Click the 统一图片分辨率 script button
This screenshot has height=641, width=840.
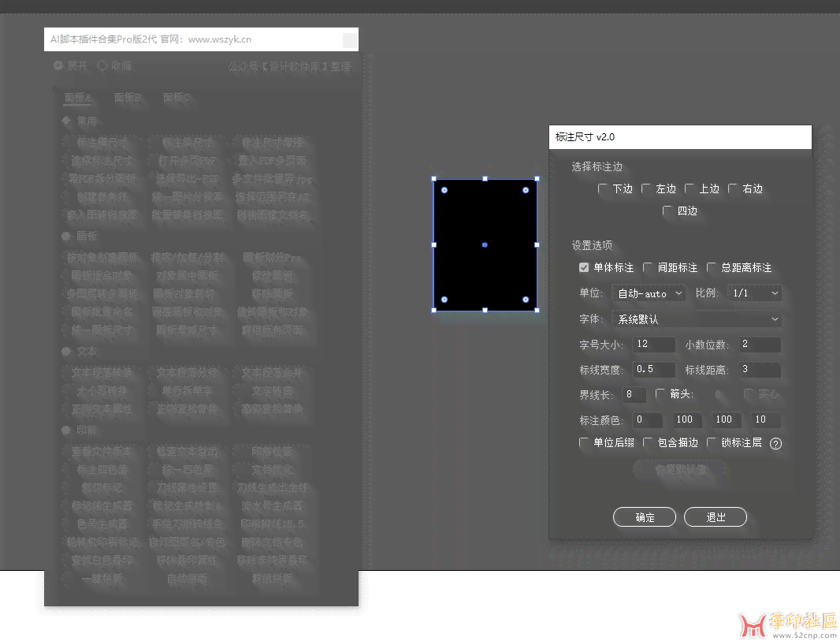point(187,196)
